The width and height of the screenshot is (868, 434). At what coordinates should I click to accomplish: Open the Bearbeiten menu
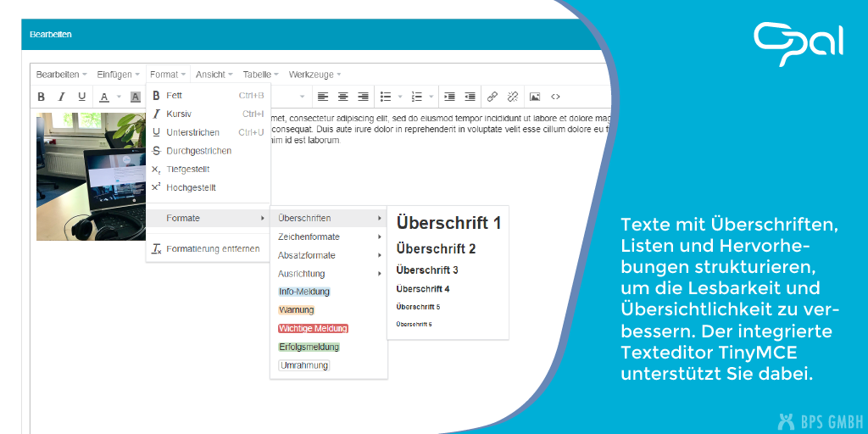pos(61,75)
